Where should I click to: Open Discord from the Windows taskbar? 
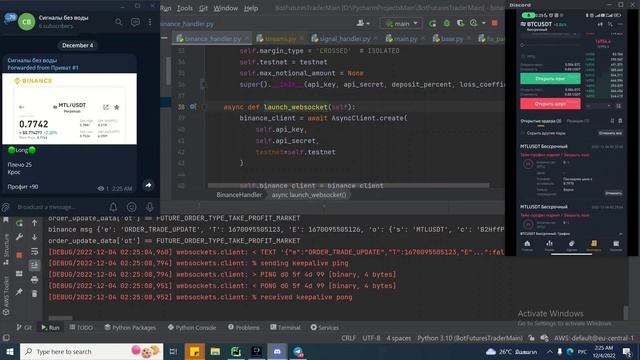point(277,351)
